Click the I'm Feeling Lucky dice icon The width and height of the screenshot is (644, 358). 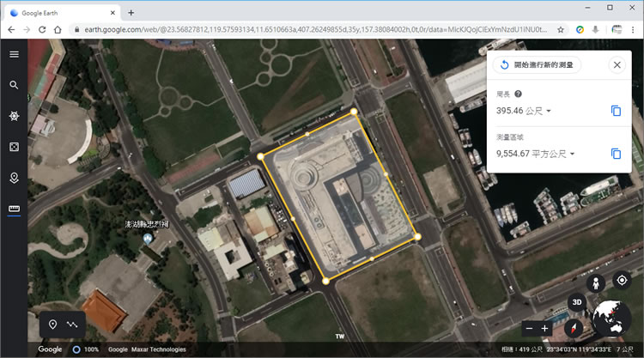point(14,147)
